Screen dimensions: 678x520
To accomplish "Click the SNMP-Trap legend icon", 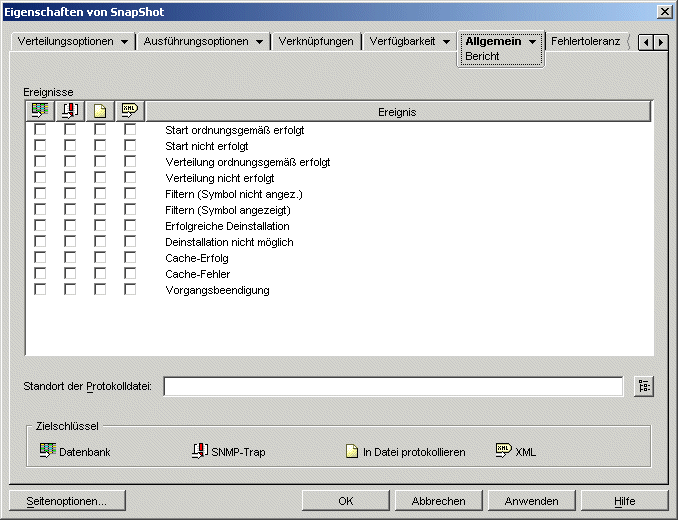I will [199, 451].
